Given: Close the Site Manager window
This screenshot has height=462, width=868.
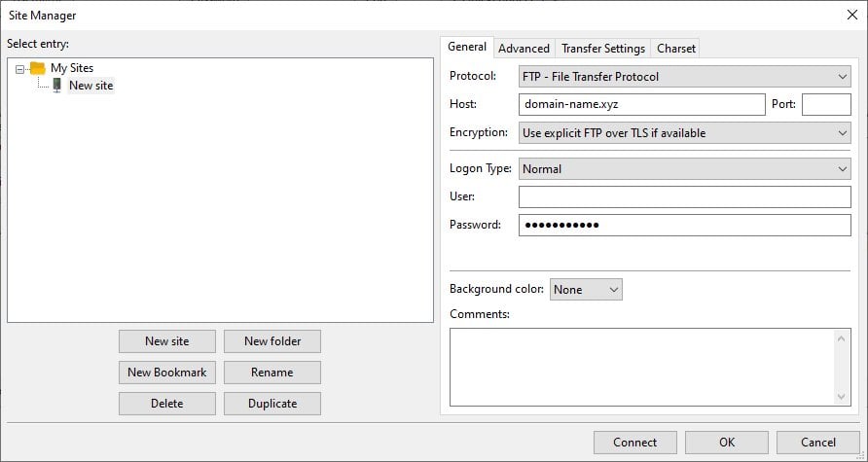Looking at the screenshot, I should [x=852, y=15].
